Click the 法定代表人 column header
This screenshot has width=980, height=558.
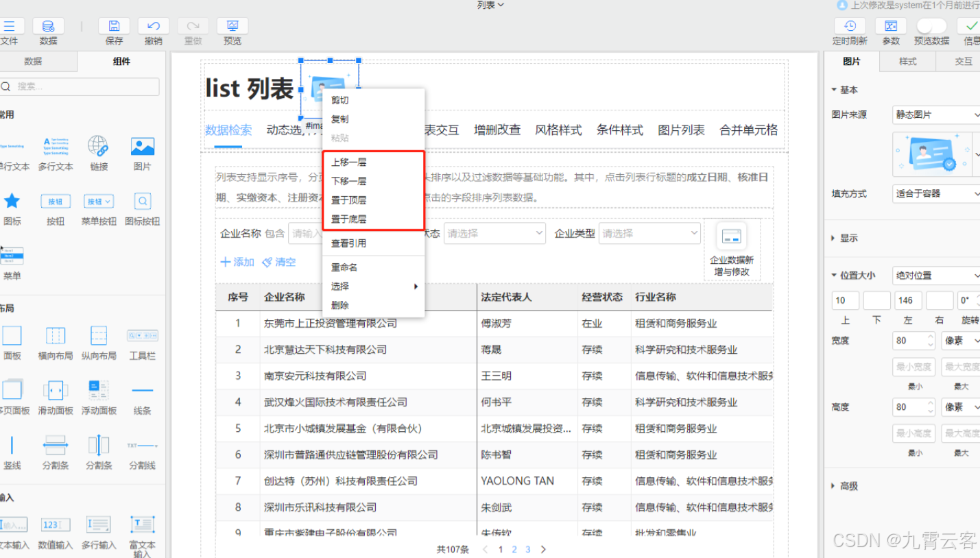[506, 297]
